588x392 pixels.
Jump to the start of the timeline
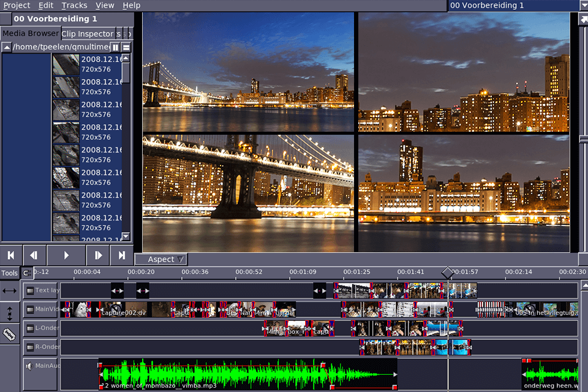point(11,255)
